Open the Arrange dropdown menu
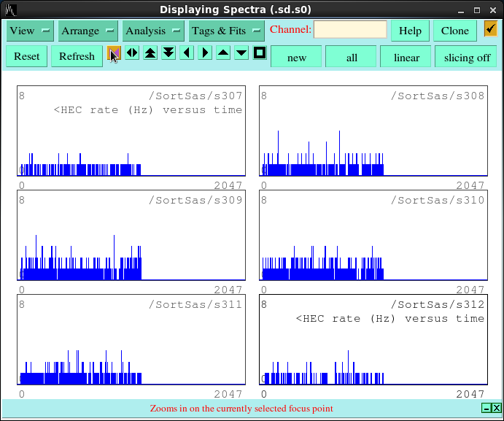504x421 pixels. coord(88,31)
